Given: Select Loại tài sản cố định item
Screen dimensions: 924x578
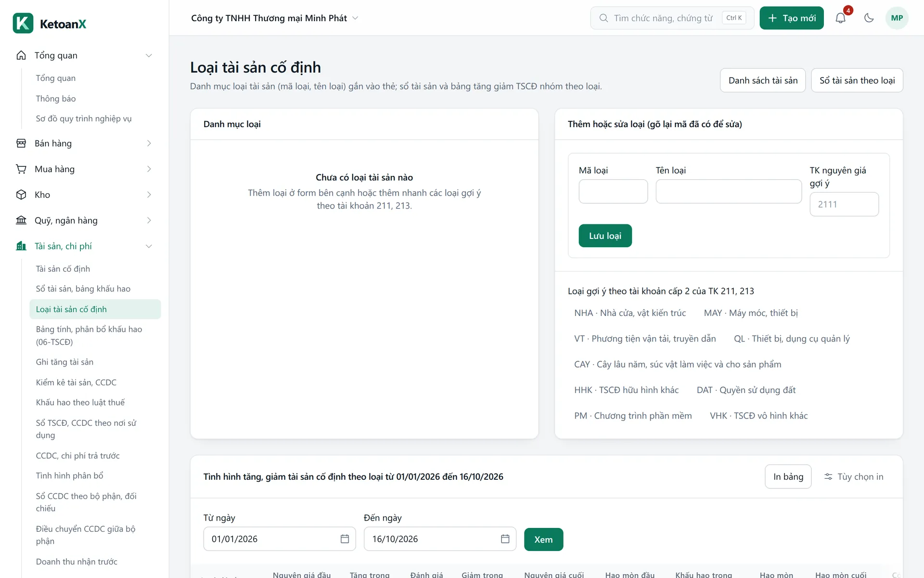Looking at the screenshot, I should [x=95, y=309].
